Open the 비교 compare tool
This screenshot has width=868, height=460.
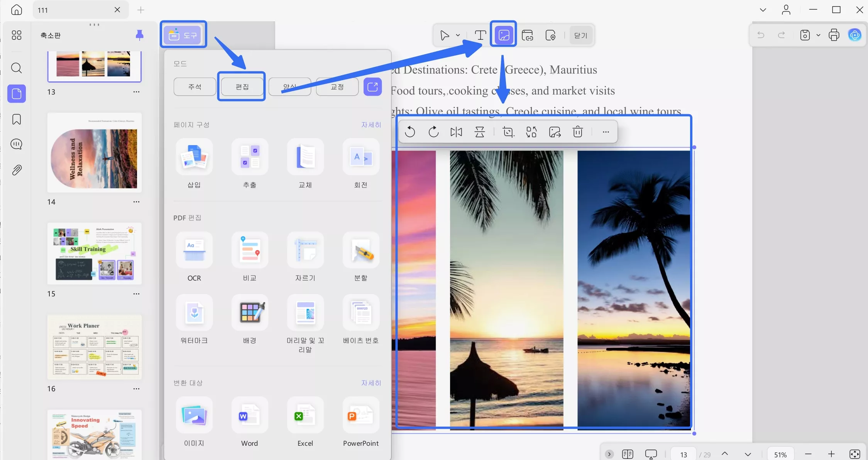point(250,257)
